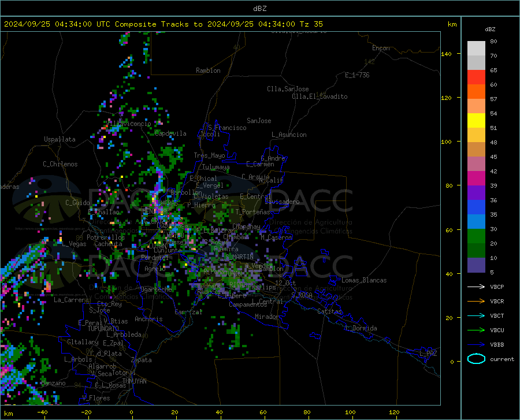Click the 'Clla.El_Cavadito' map label
520x420 pixels.
[320, 96]
